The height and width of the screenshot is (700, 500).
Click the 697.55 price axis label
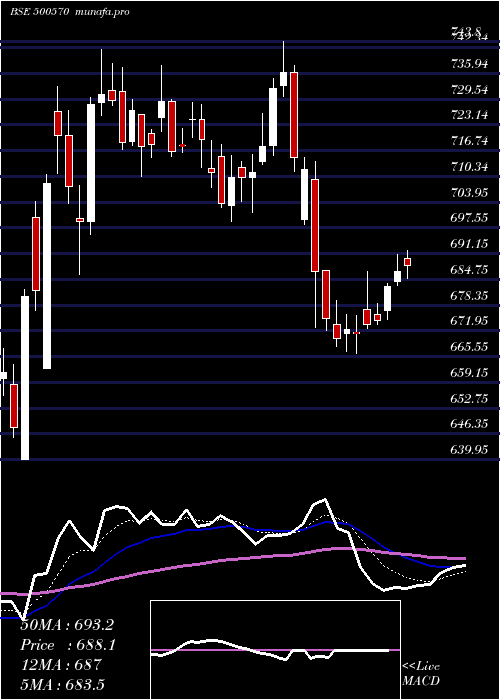[469, 218]
